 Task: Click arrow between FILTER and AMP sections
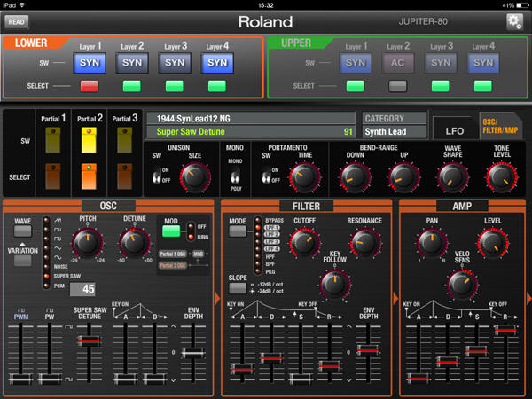pyautogui.click(x=395, y=298)
